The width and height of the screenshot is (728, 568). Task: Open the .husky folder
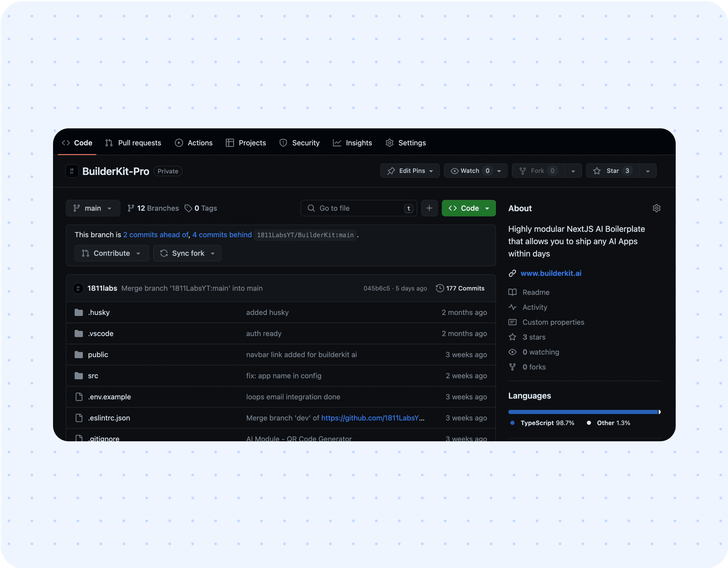coord(99,312)
